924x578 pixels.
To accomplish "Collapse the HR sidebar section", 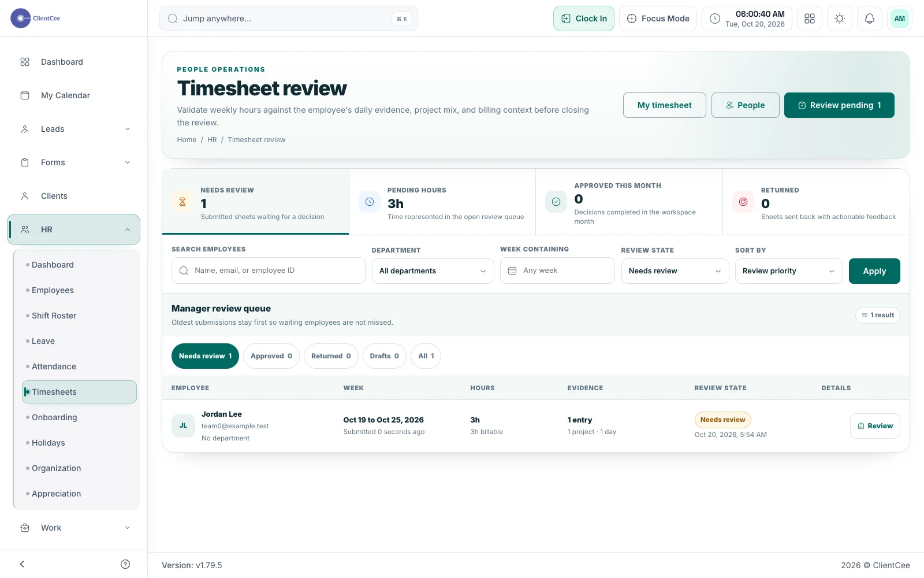I will pos(74,229).
